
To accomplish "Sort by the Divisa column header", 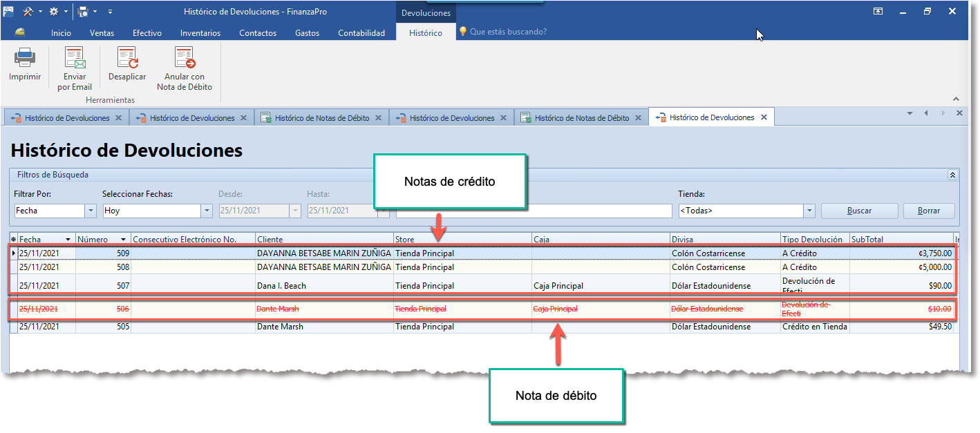I will [726, 240].
